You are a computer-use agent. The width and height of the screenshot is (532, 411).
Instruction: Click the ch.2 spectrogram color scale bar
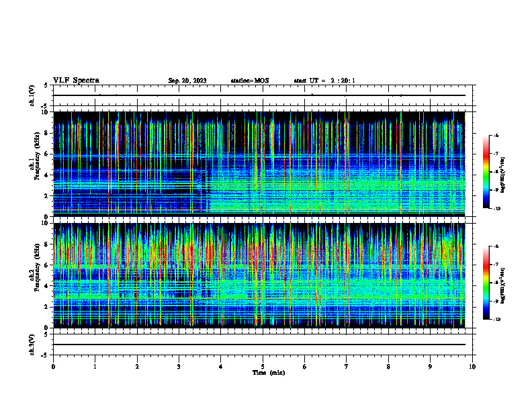[x=486, y=283]
